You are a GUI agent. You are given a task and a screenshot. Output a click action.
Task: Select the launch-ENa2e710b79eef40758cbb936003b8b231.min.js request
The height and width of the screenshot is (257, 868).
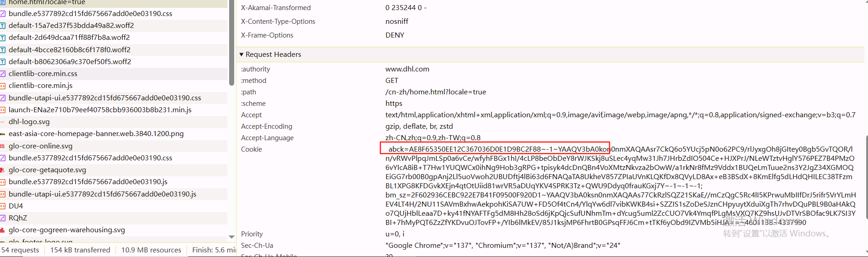pyautogui.click(x=114, y=110)
